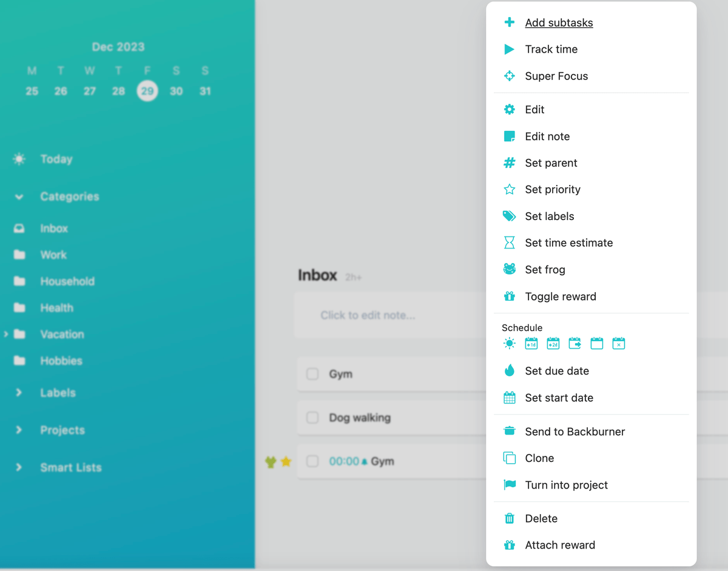
Task: Click the blank calendar icon in Schedule
Action: pyautogui.click(x=597, y=344)
